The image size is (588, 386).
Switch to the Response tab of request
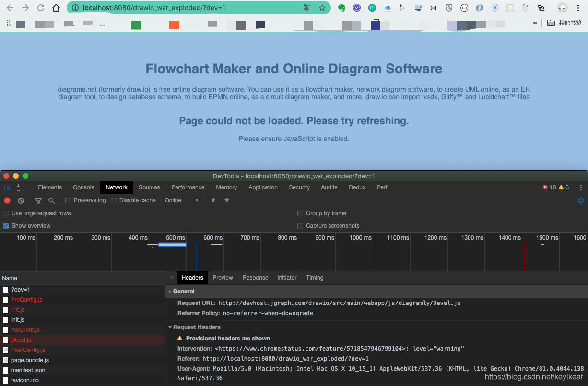(x=255, y=278)
